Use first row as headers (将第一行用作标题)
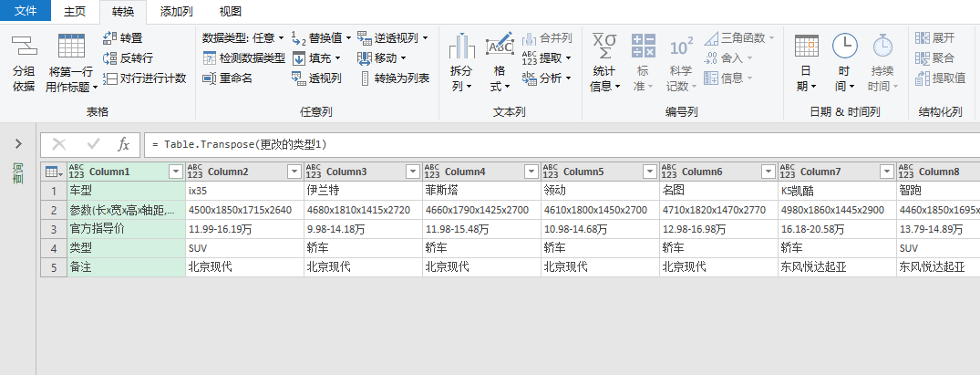The width and height of the screenshot is (980, 375). point(71,63)
